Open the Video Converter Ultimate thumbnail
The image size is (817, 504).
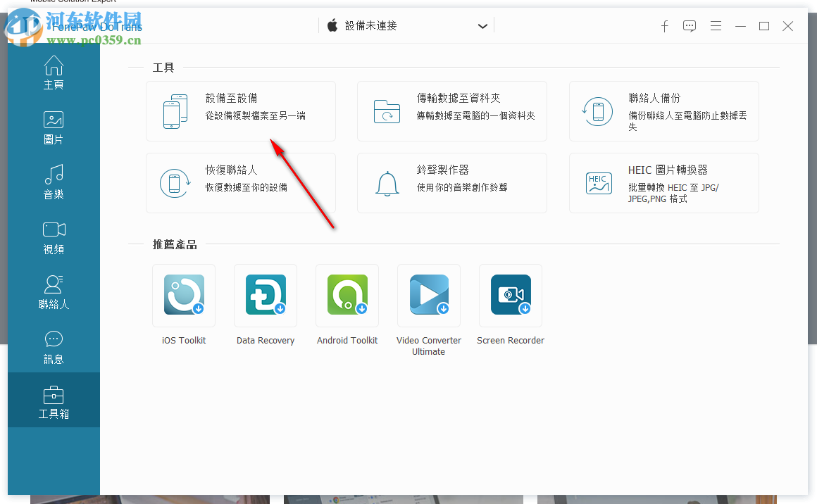[x=429, y=296]
